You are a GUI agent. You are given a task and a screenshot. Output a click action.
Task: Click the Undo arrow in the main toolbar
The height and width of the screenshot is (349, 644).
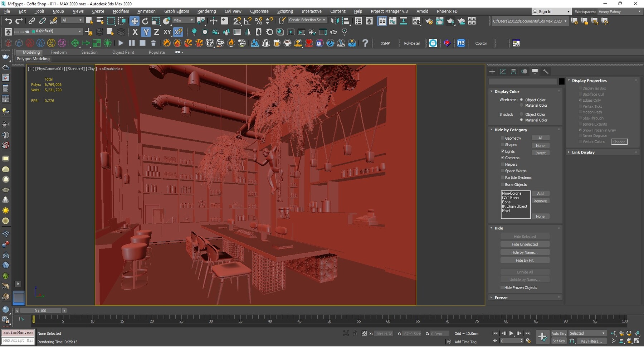[8, 21]
